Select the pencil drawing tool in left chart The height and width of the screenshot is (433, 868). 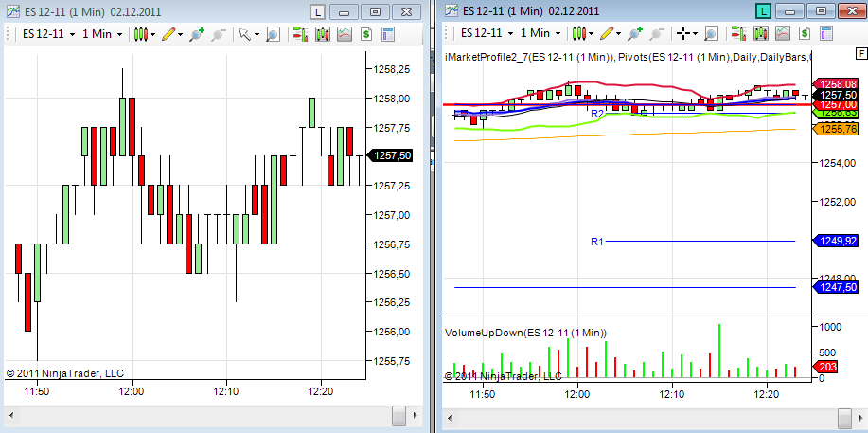point(168,34)
